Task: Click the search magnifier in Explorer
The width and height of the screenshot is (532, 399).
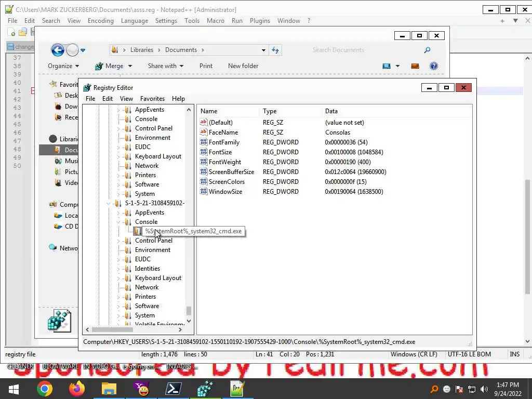Action: pos(427,50)
